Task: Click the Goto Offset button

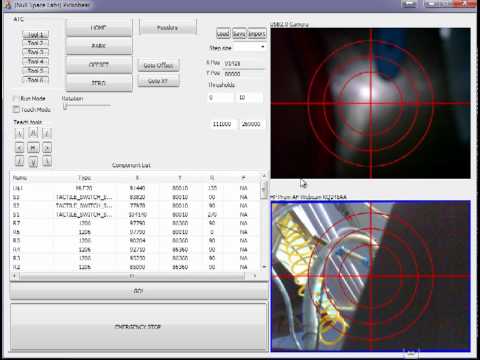Action: click(158, 66)
